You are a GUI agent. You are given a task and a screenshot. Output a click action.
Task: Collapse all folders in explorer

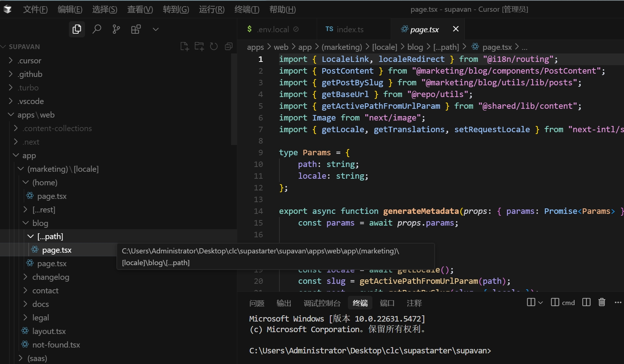pyautogui.click(x=229, y=47)
